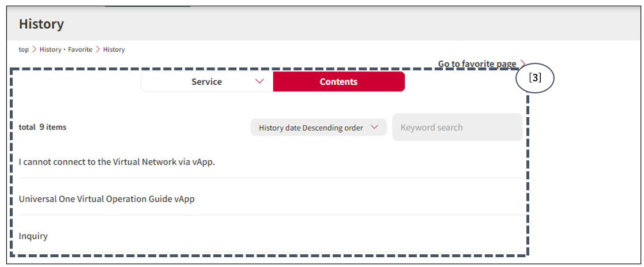Click the circled [3] callout marker

tap(535, 78)
